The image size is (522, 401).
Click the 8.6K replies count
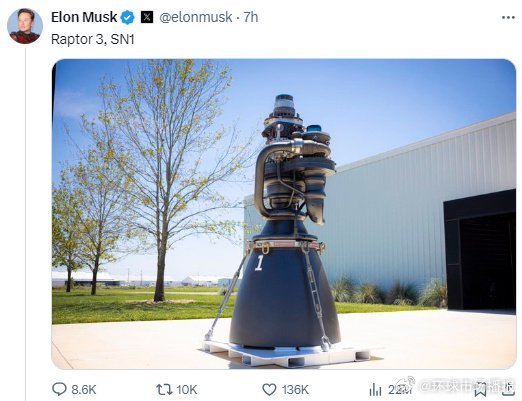point(84,389)
